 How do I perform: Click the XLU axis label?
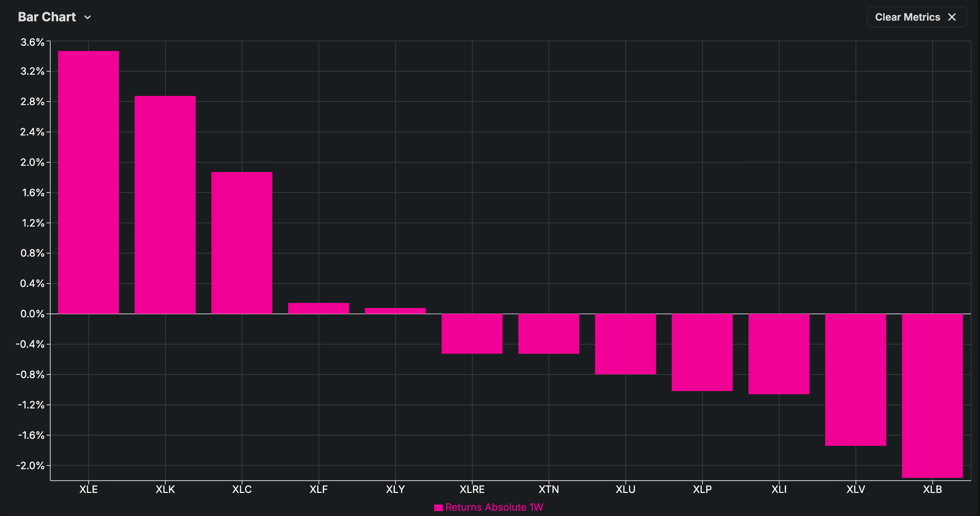(626, 489)
